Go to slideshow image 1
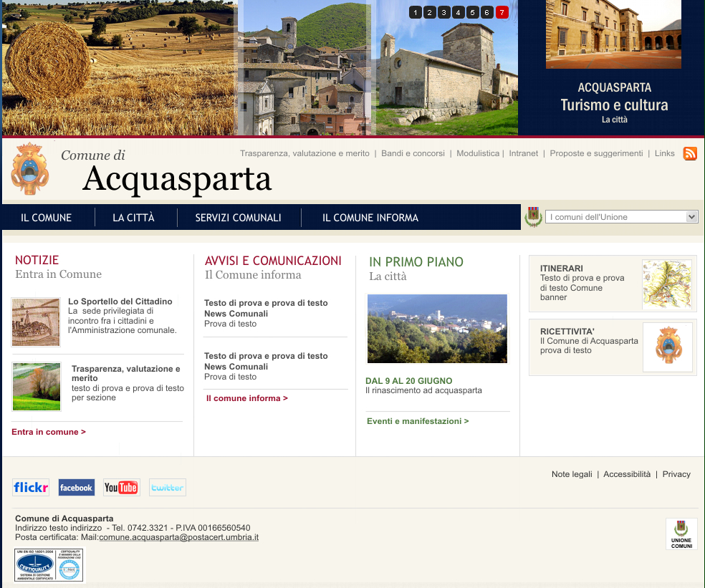The image size is (705, 588). point(416,13)
